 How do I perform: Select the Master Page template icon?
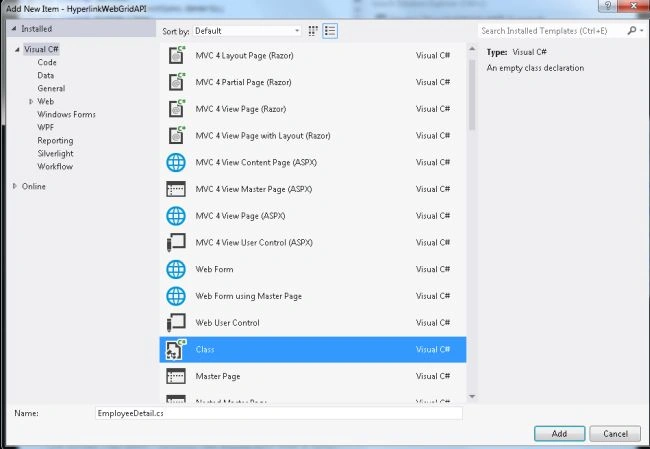pos(176,376)
